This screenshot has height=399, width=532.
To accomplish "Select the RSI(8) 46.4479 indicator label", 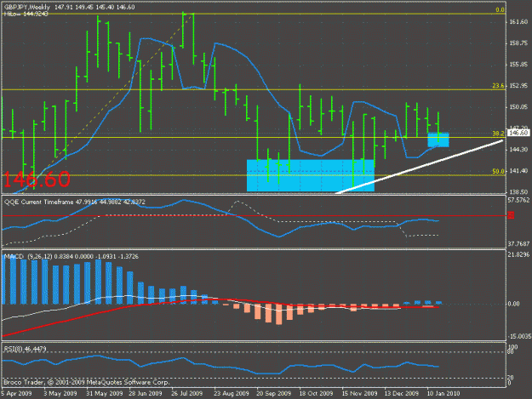I will point(25,349).
